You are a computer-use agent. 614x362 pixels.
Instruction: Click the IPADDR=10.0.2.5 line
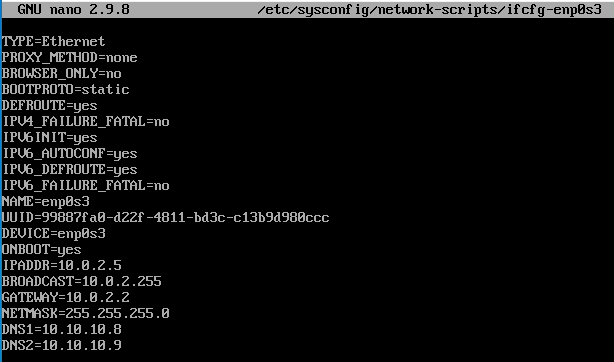62,265
